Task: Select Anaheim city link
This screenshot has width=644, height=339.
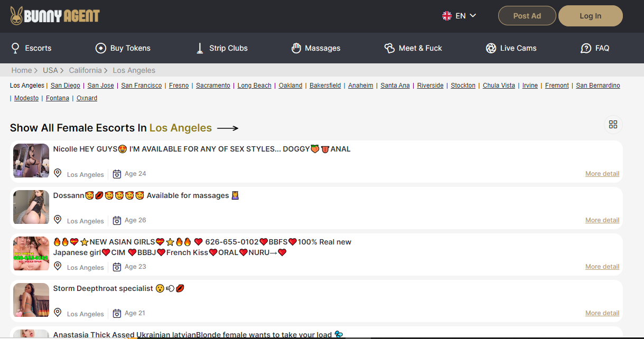Action: coord(361,86)
